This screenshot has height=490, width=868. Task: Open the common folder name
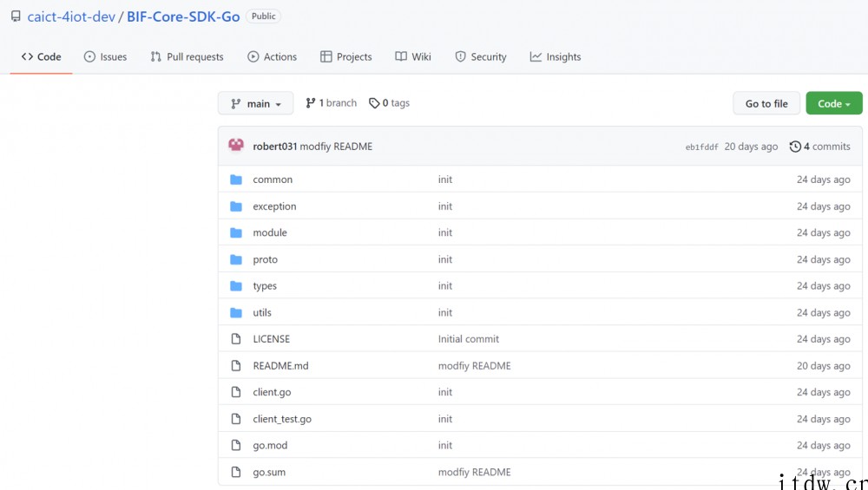[x=273, y=180]
